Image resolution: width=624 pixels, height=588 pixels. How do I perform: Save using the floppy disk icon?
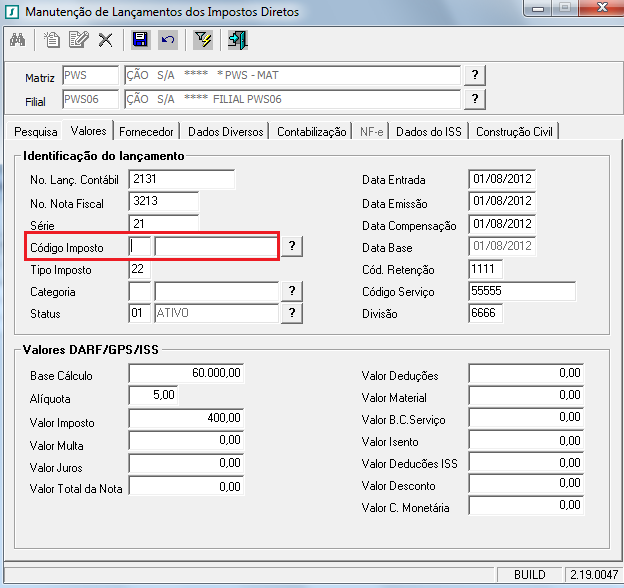coord(141,40)
